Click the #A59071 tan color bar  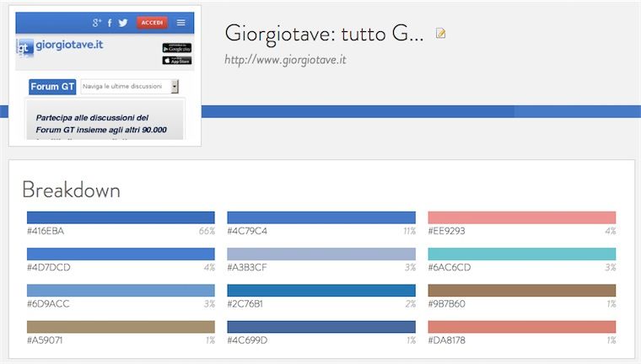tap(121, 327)
